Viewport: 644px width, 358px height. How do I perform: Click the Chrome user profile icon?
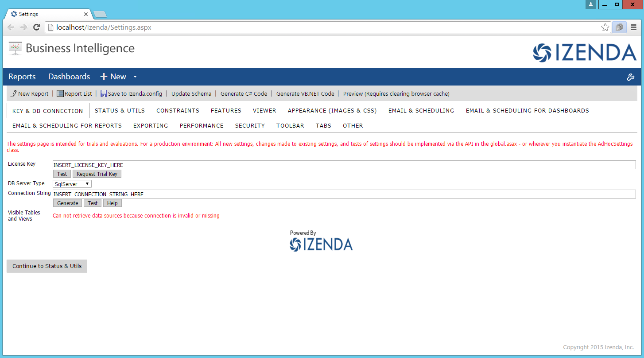[x=591, y=4]
